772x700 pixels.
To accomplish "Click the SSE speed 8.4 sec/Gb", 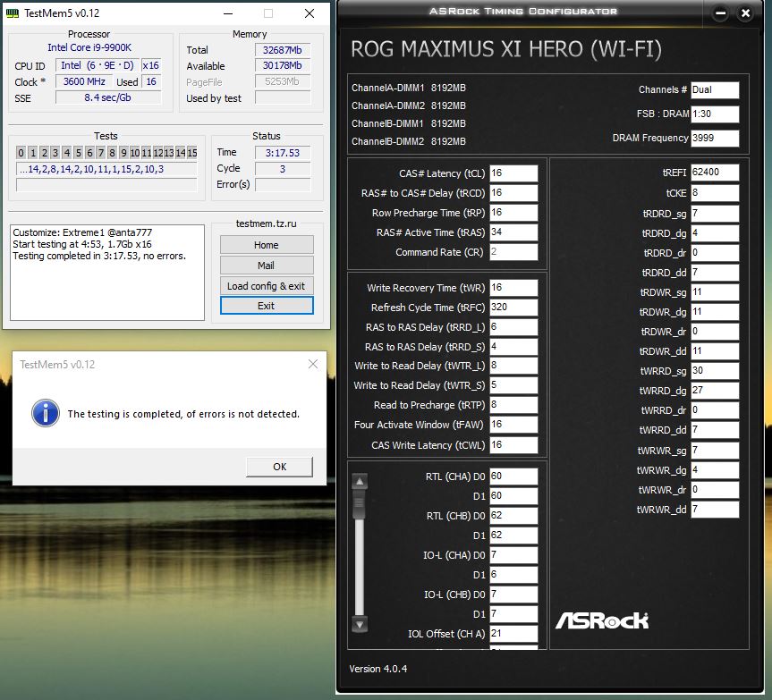I will pyautogui.click(x=108, y=97).
